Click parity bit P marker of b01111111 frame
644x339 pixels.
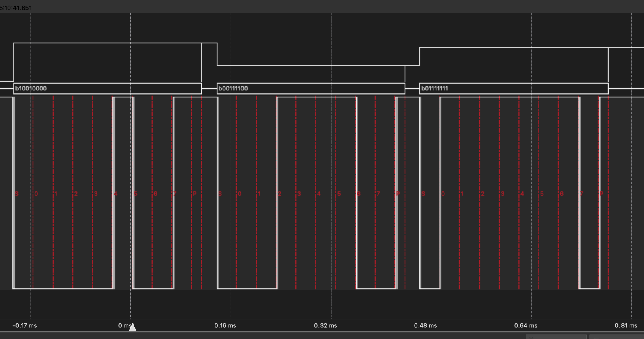coord(601,194)
